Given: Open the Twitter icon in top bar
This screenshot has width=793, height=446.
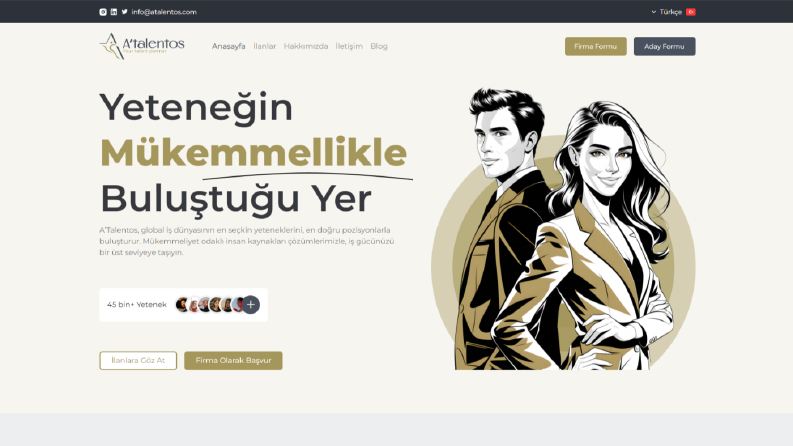Looking at the screenshot, I should pyautogui.click(x=124, y=12).
